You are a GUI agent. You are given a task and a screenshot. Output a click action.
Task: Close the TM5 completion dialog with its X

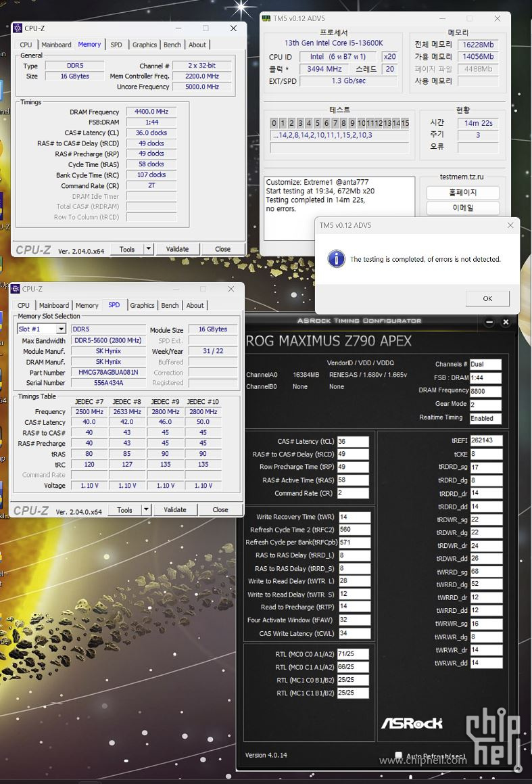(510, 225)
